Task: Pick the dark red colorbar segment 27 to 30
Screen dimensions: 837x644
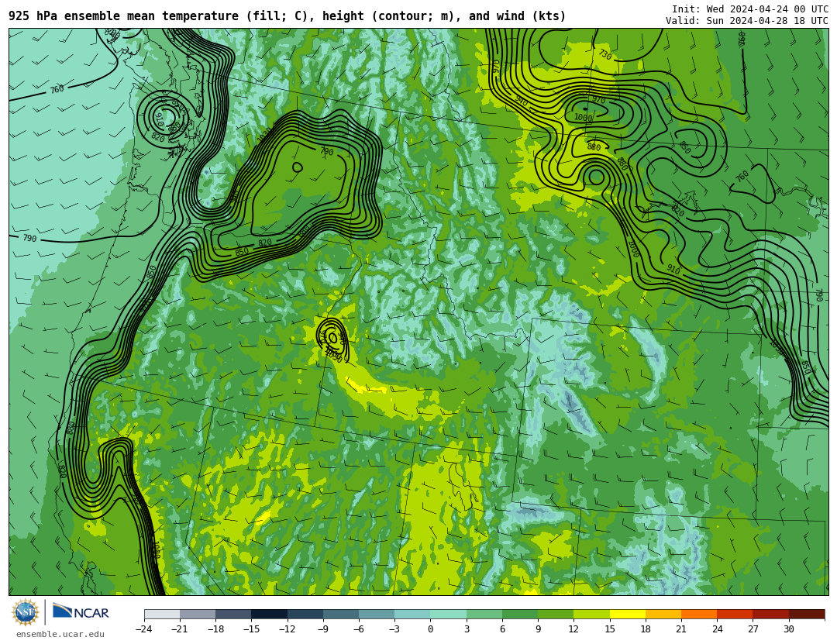Action: [771, 614]
